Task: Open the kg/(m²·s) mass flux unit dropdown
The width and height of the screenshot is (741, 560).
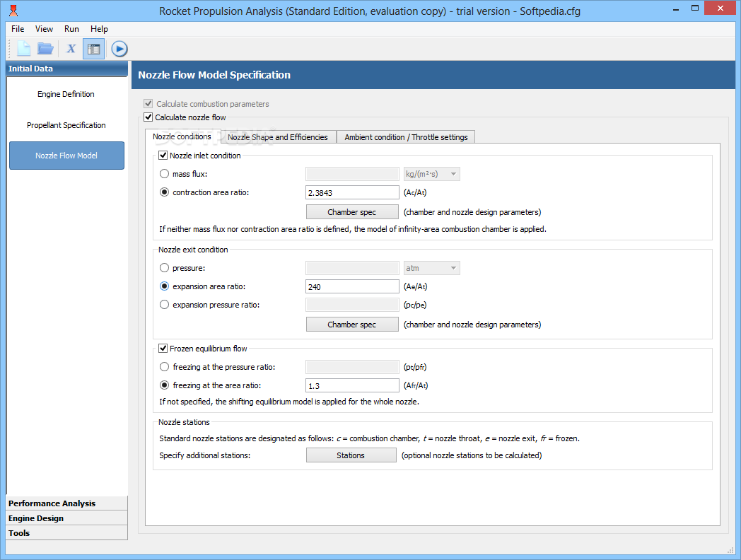Action: pyautogui.click(x=431, y=174)
